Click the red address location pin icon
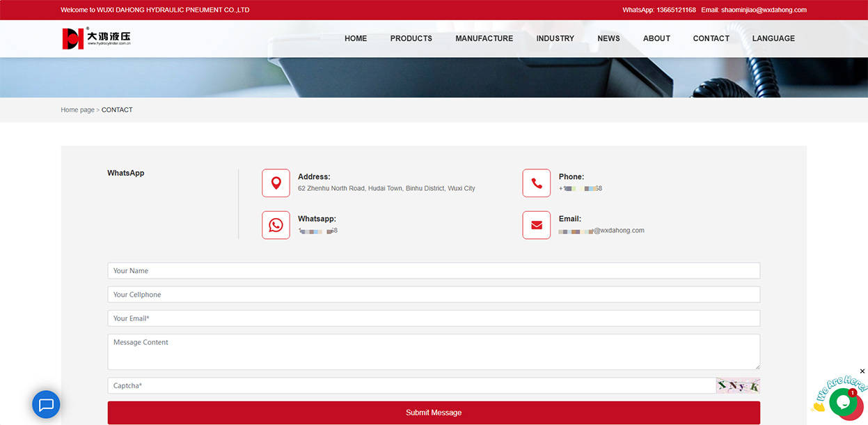The image size is (868, 425). [276, 183]
